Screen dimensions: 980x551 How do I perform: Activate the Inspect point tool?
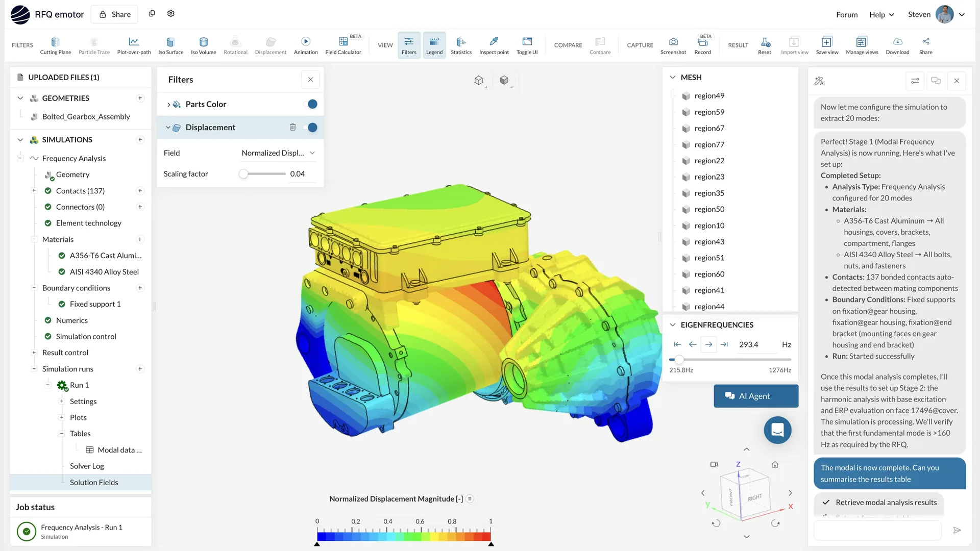click(x=494, y=45)
